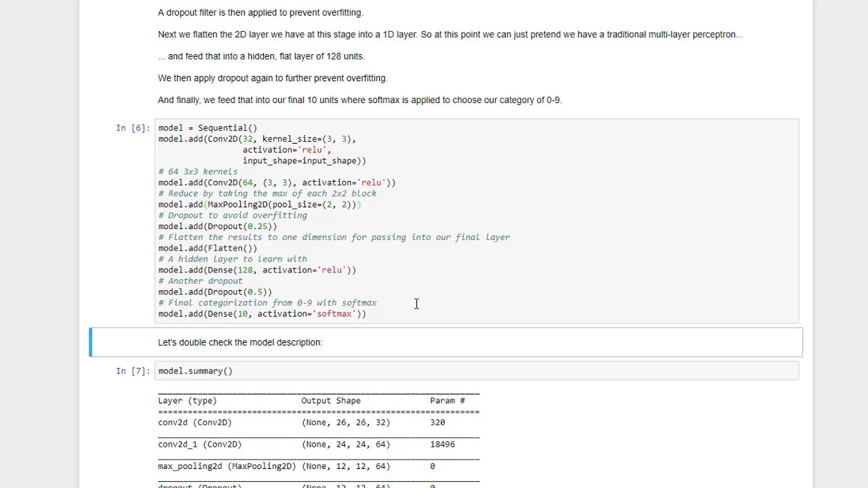
Task: Click the 'conv2d (Conv2D)' row in summary output
Action: [x=195, y=423]
